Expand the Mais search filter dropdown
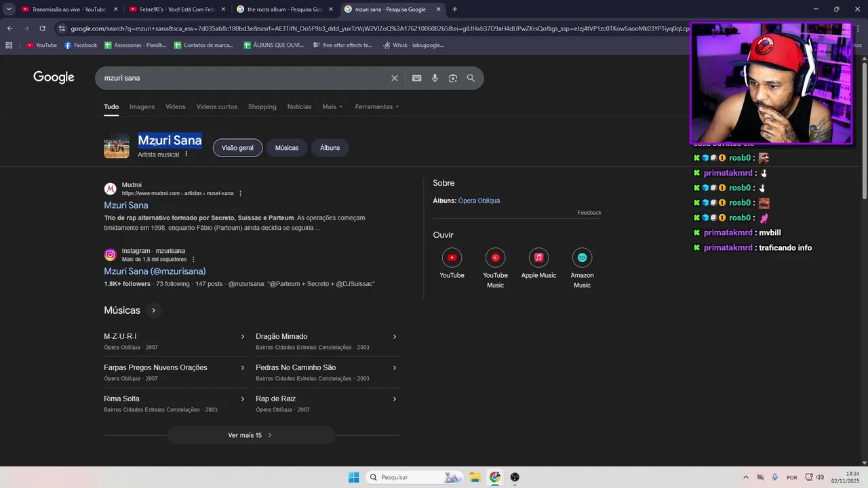Viewport: 868px width, 488px height. pyautogui.click(x=332, y=106)
